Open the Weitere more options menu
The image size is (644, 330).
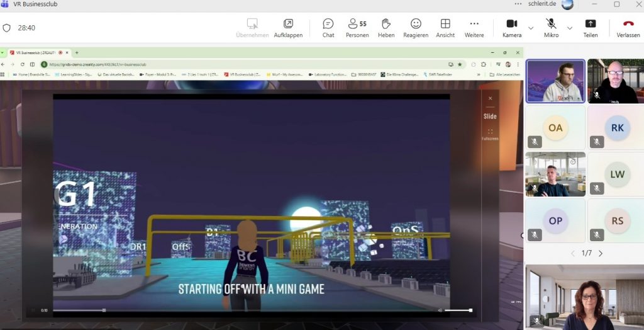[474, 27]
